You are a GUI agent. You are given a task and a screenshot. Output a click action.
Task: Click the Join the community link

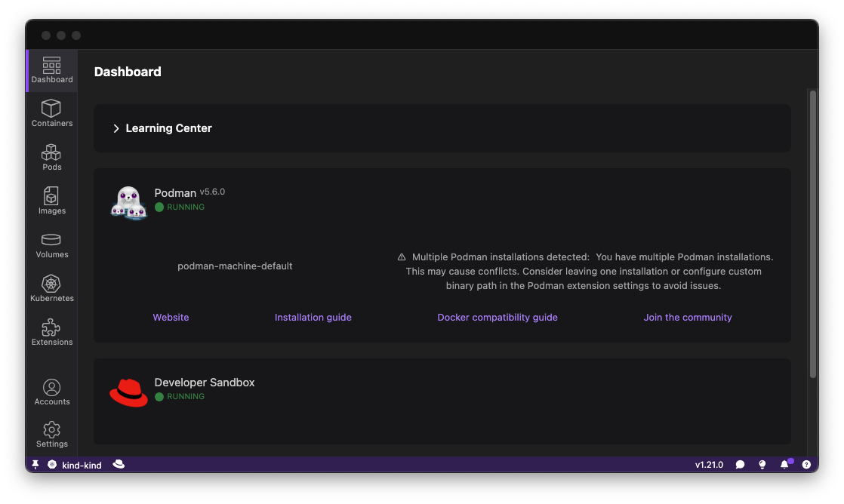click(x=688, y=317)
